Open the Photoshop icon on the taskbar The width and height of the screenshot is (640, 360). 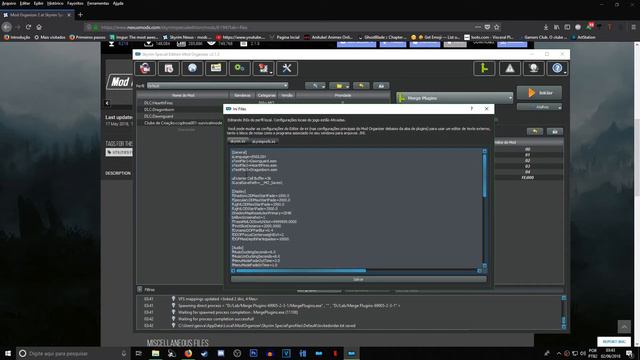253,353
